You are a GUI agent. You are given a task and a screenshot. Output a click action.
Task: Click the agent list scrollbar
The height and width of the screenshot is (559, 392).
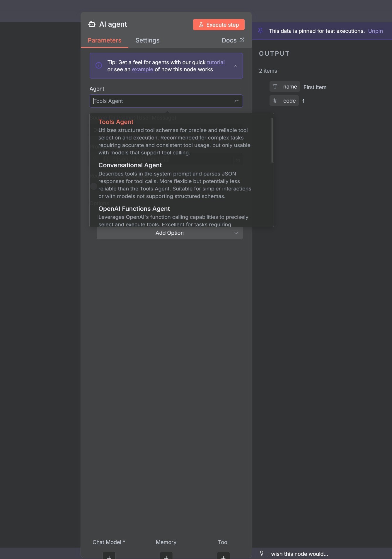(x=272, y=140)
